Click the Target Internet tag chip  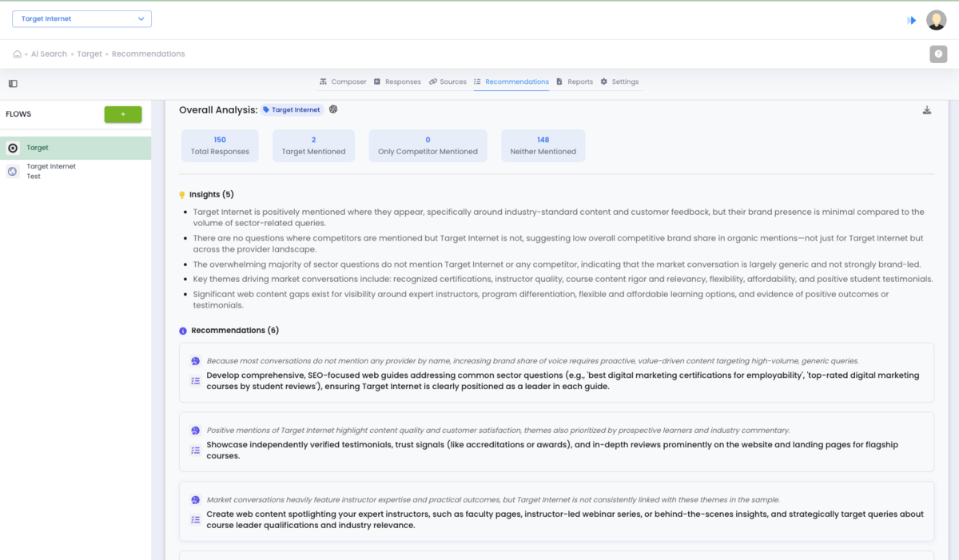292,109
